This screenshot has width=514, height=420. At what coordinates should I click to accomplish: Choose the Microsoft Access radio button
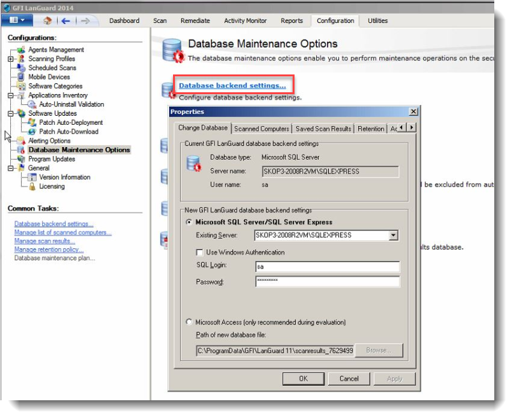coord(189,322)
